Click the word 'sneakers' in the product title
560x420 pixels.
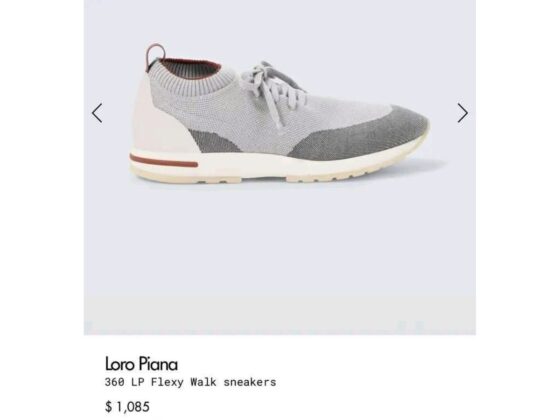250,382
